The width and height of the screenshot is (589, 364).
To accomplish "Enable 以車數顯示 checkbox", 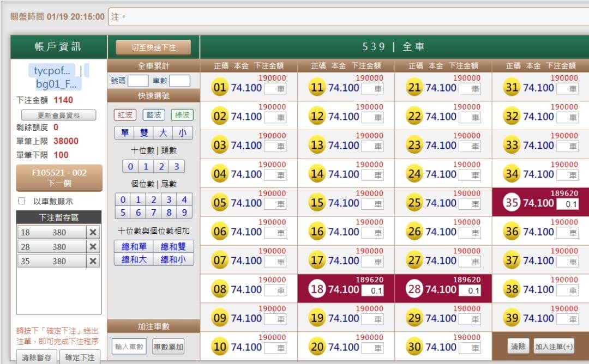I will click(x=22, y=201).
